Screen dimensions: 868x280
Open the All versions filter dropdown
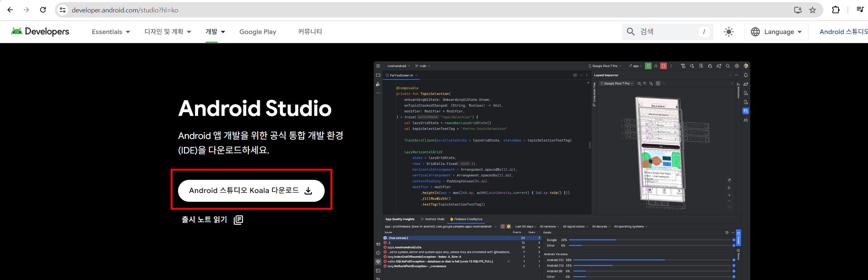click(549, 227)
